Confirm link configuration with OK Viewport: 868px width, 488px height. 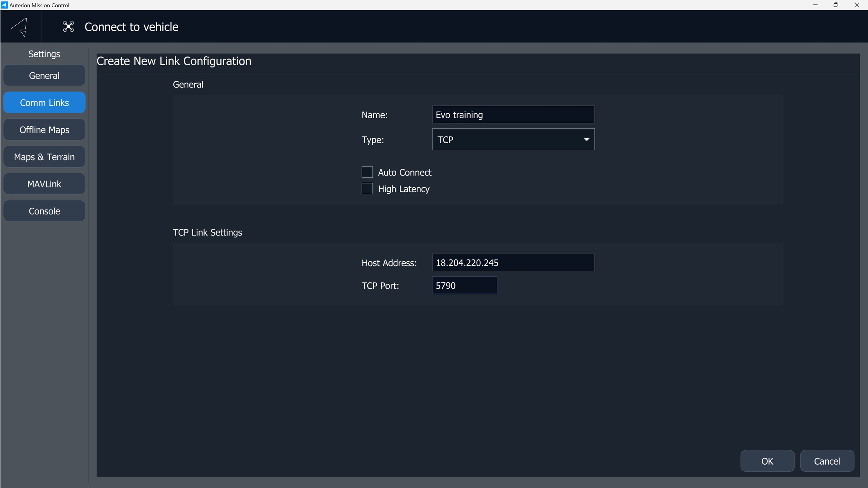pyautogui.click(x=767, y=461)
